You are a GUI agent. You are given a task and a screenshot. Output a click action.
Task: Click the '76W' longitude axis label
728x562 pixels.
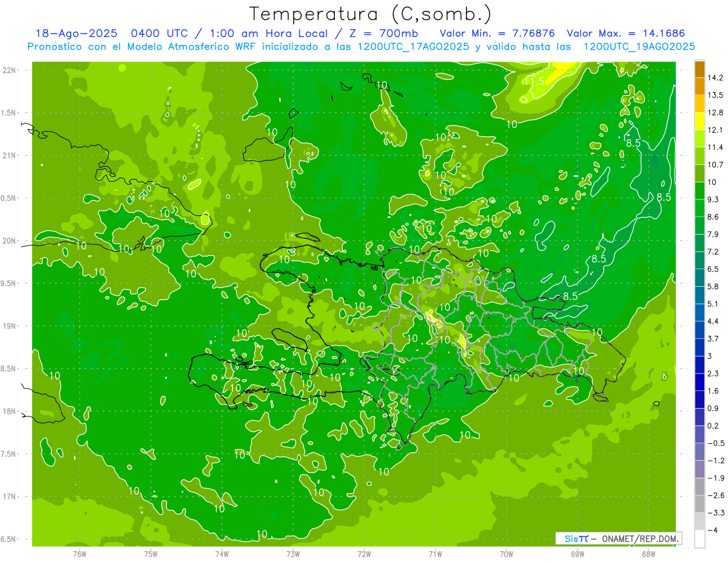pos(79,554)
